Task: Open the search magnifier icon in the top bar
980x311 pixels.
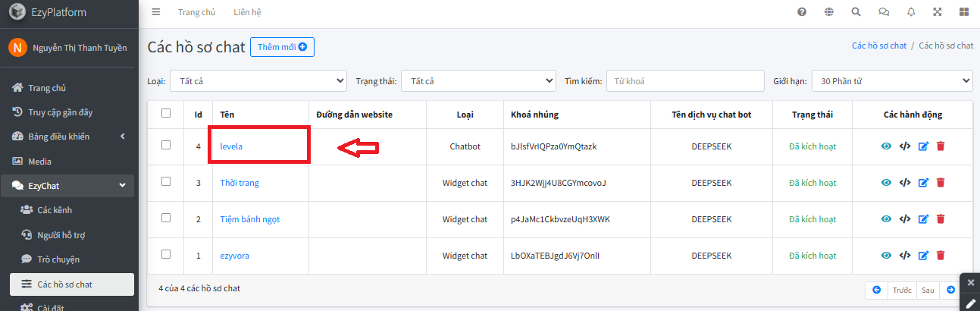Action: pyautogui.click(x=856, y=12)
